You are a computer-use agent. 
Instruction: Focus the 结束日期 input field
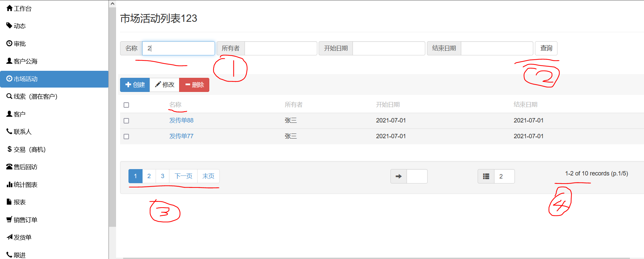pos(497,48)
